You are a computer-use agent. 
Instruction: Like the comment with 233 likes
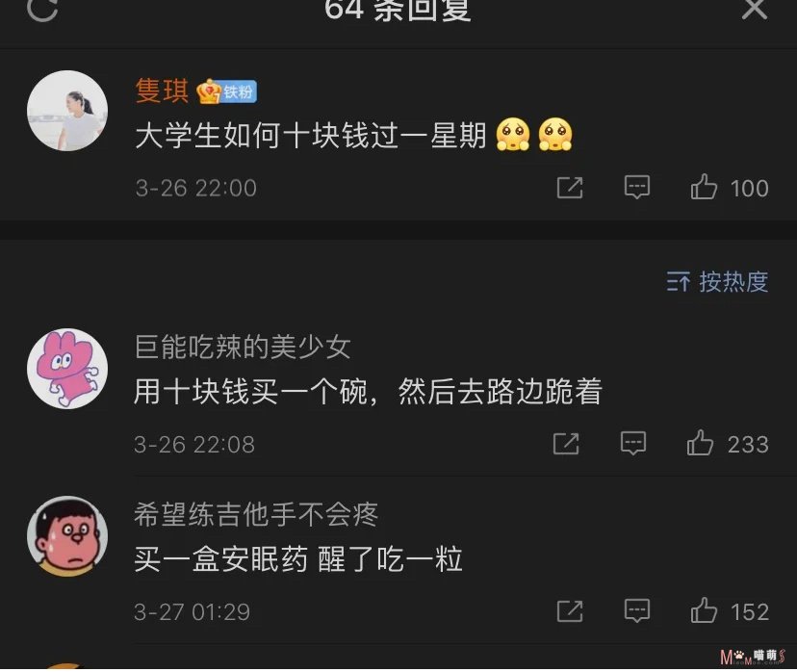point(700,442)
